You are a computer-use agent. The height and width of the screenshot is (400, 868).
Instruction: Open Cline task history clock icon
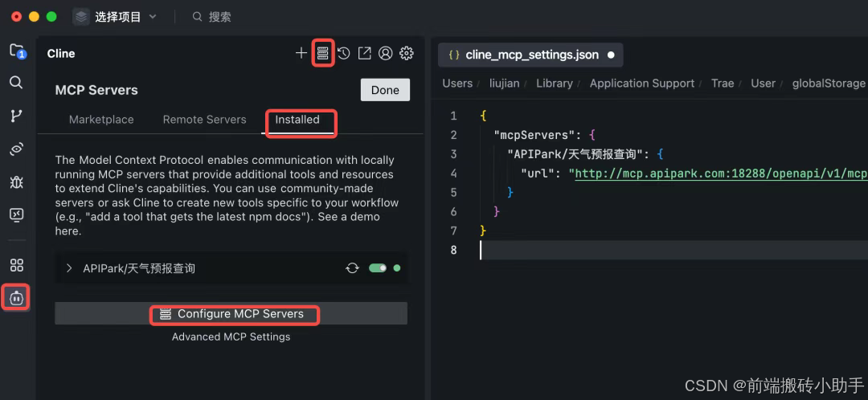point(344,53)
